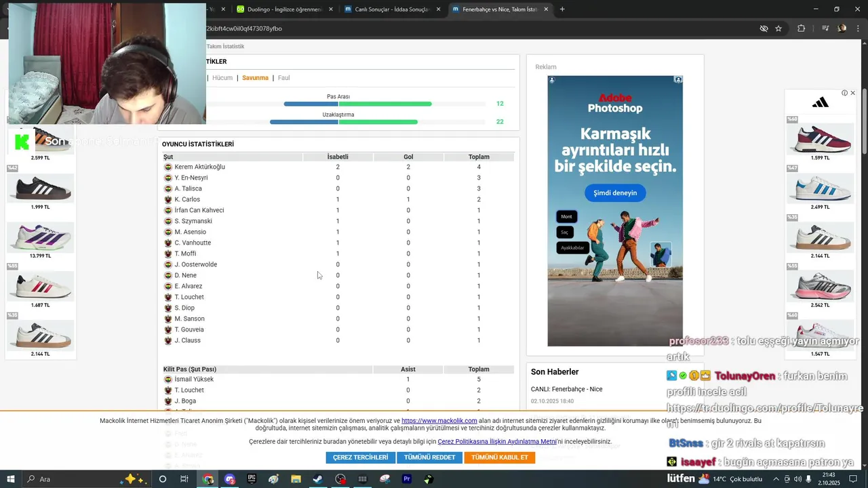Open the browser extensions puzzle icon
Image resolution: width=868 pixels, height=488 pixels.
coord(801,28)
